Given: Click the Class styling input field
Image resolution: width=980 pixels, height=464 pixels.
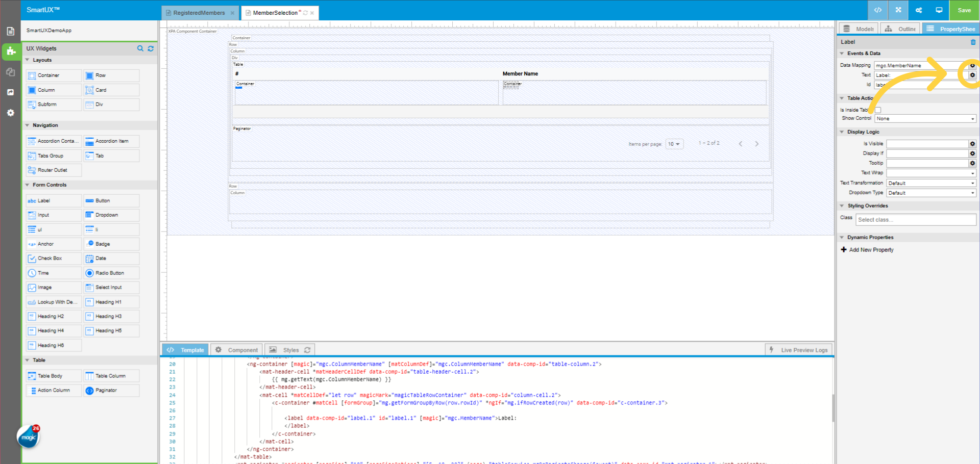Looking at the screenshot, I should click(x=916, y=220).
